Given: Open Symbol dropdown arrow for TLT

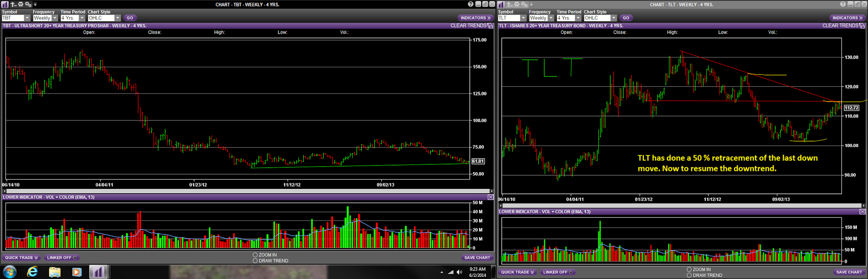Looking at the screenshot, I should [x=524, y=18].
